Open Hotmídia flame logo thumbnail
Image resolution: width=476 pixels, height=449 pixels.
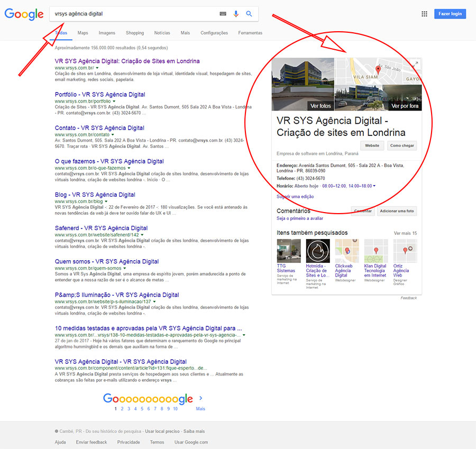click(x=318, y=251)
